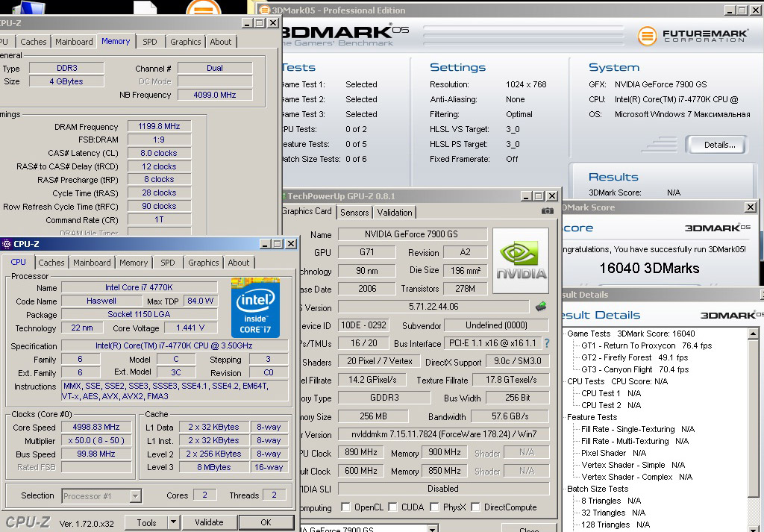
Task: Click the Intel Core i7 badge logo
Action: pyautogui.click(x=255, y=307)
